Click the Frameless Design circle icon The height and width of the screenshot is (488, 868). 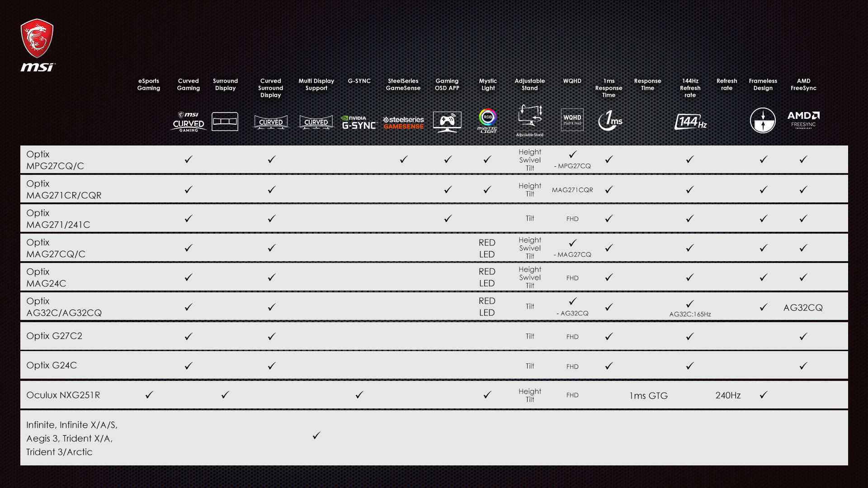click(763, 120)
